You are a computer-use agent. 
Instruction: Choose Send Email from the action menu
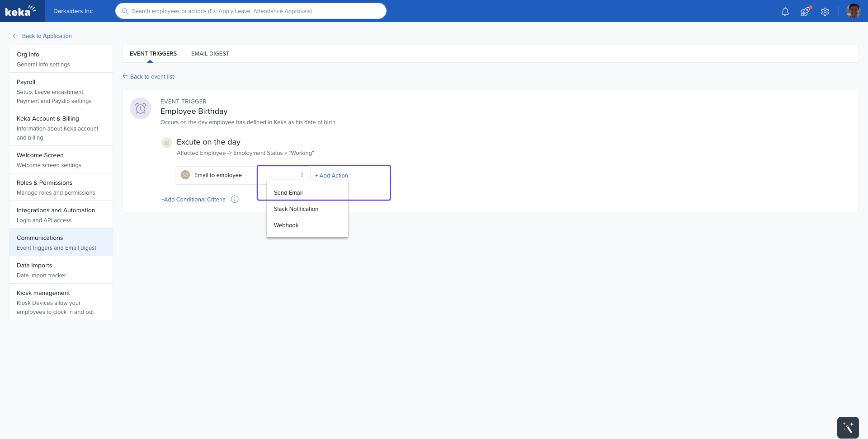tap(288, 193)
